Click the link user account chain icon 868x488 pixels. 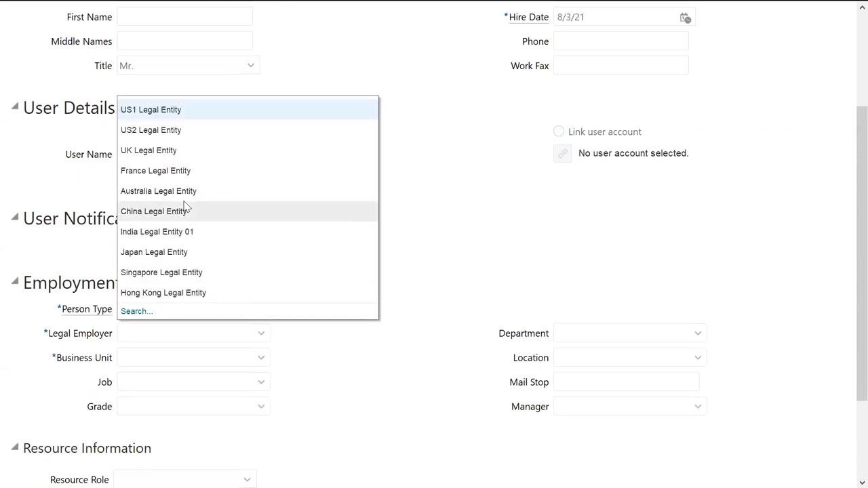(x=562, y=154)
